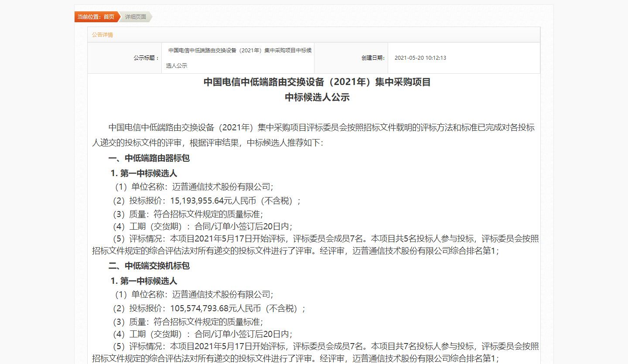Select the 公告详情 panel header text

pyautogui.click(x=102, y=35)
